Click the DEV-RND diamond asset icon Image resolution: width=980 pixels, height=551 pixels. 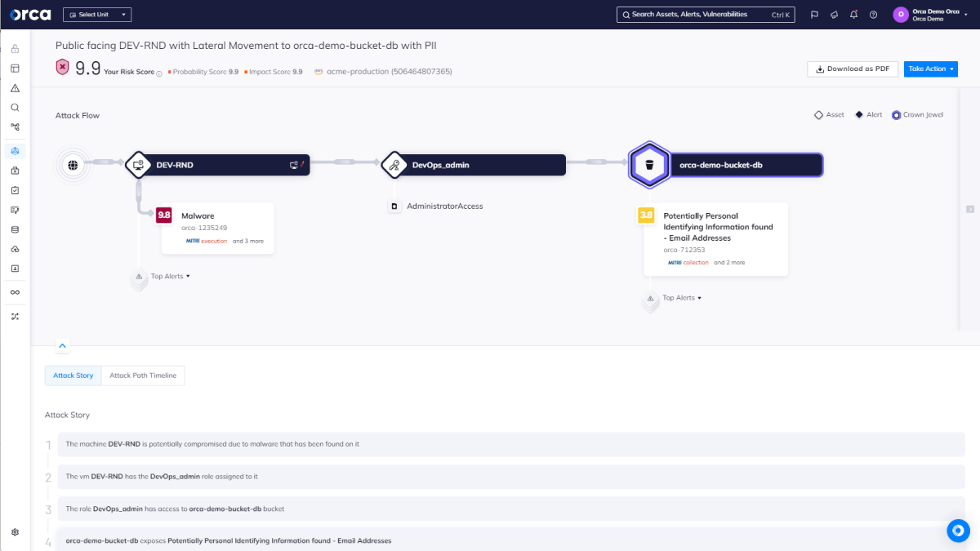(138, 165)
